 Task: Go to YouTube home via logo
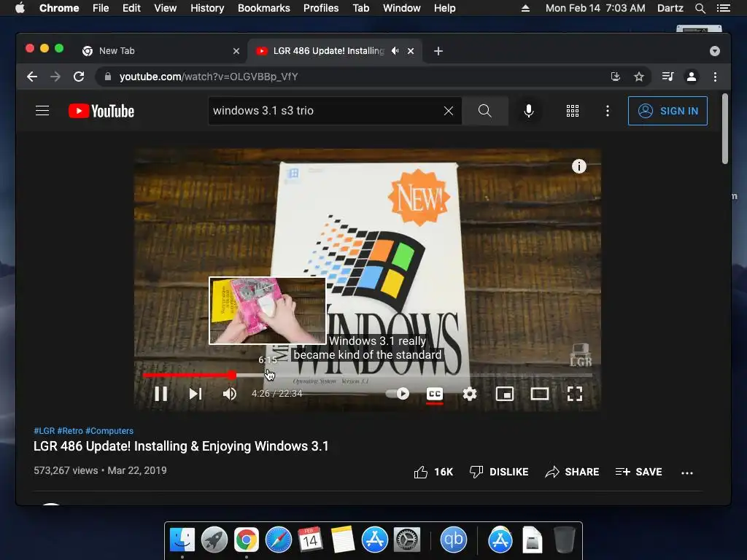point(101,111)
